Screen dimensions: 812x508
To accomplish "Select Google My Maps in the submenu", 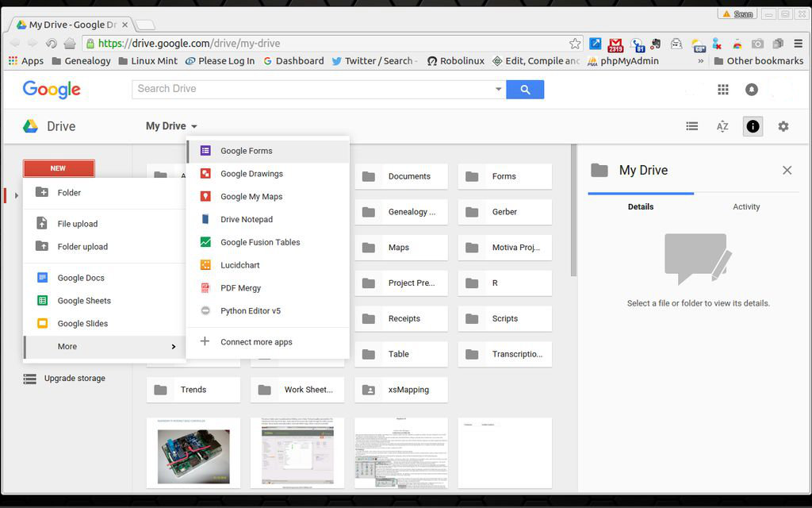I will click(x=268, y=197).
